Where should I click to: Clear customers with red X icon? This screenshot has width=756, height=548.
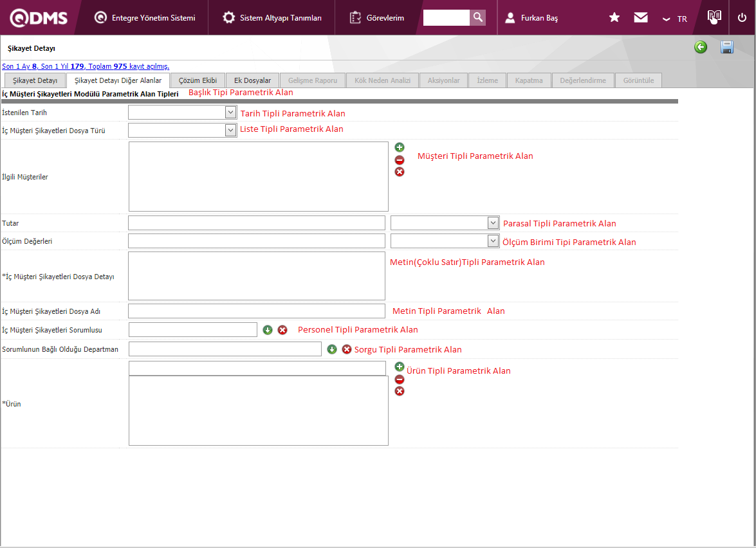pyautogui.click(x=399, y=172)
